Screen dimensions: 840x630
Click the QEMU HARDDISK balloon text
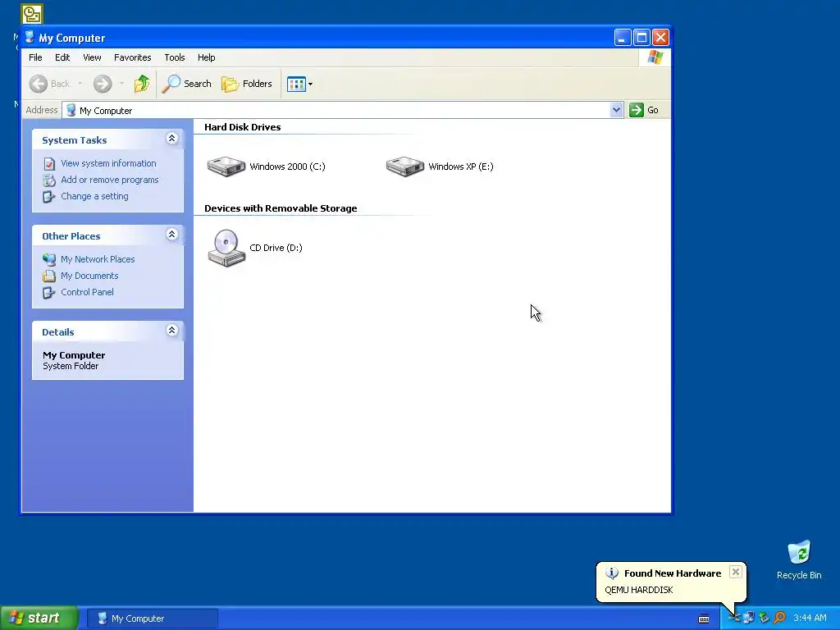coord(638,590)
